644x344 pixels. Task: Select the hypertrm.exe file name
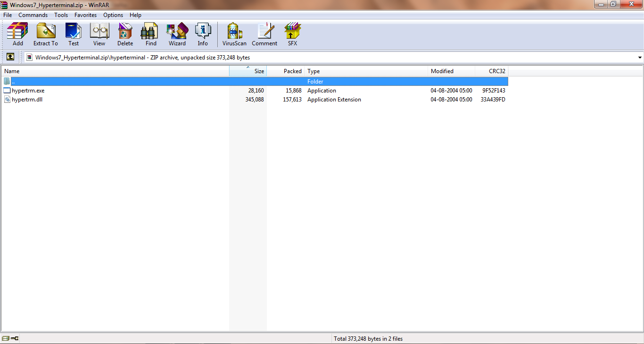point(28,91)
